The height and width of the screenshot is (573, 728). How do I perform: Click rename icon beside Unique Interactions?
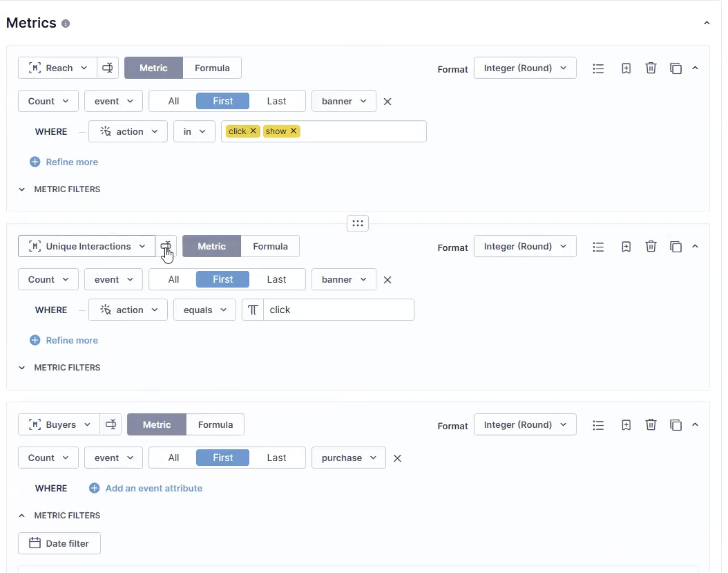(x=166, y=246)
